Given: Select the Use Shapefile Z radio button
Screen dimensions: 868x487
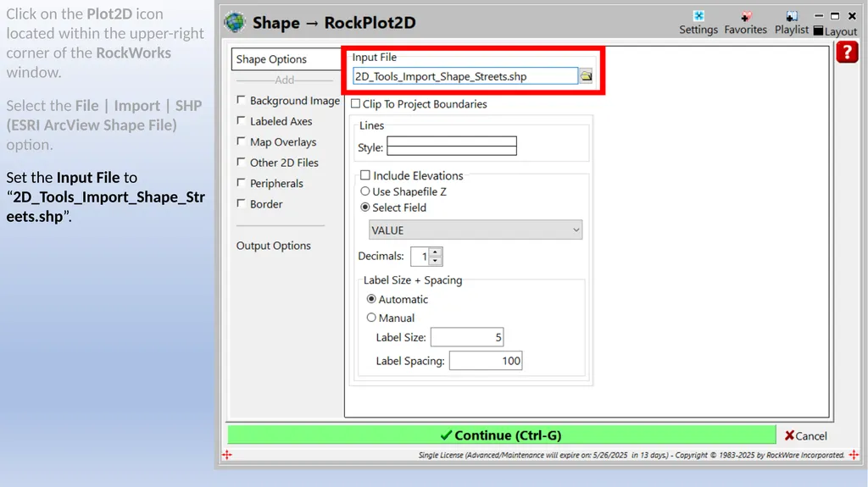Looking at the screenshot, I should click(365, 191).
